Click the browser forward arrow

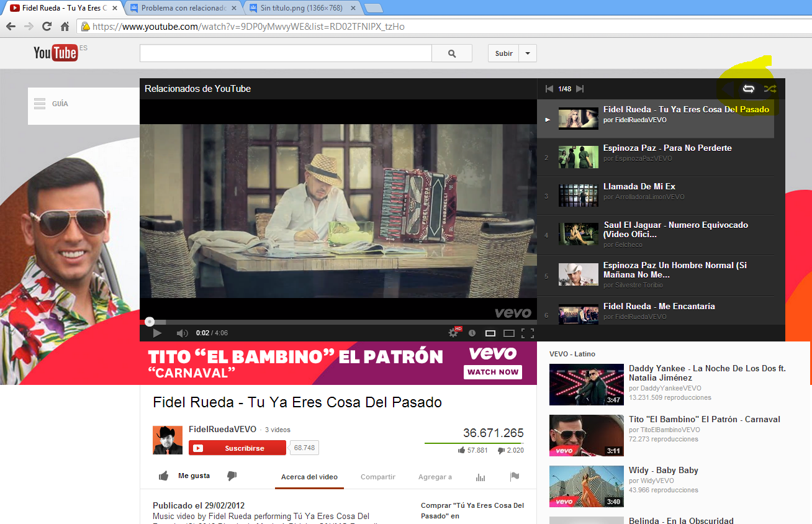tap(29, 27)
